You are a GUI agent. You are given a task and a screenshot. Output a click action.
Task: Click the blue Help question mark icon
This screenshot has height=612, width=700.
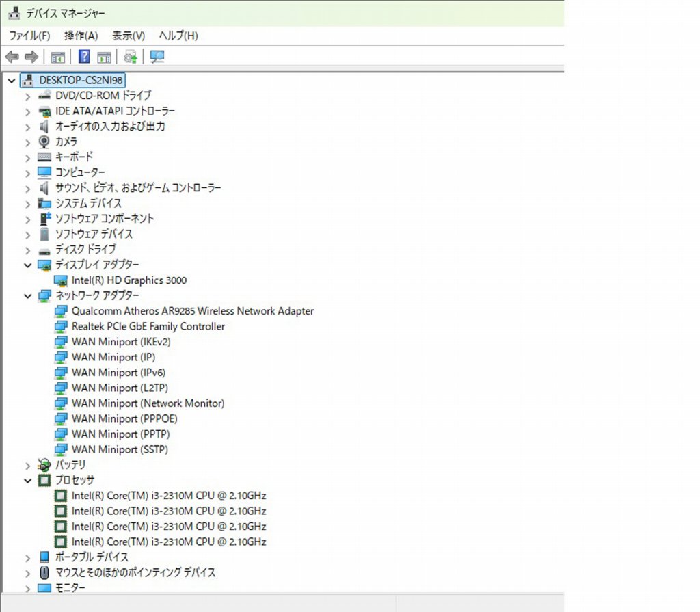pyautogui.click(x=84, y=57)
